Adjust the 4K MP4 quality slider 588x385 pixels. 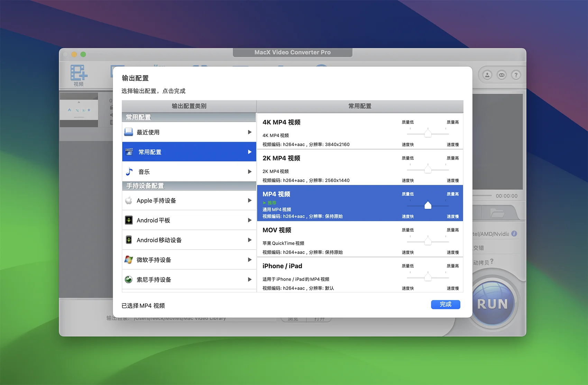[x=428, y=133]
